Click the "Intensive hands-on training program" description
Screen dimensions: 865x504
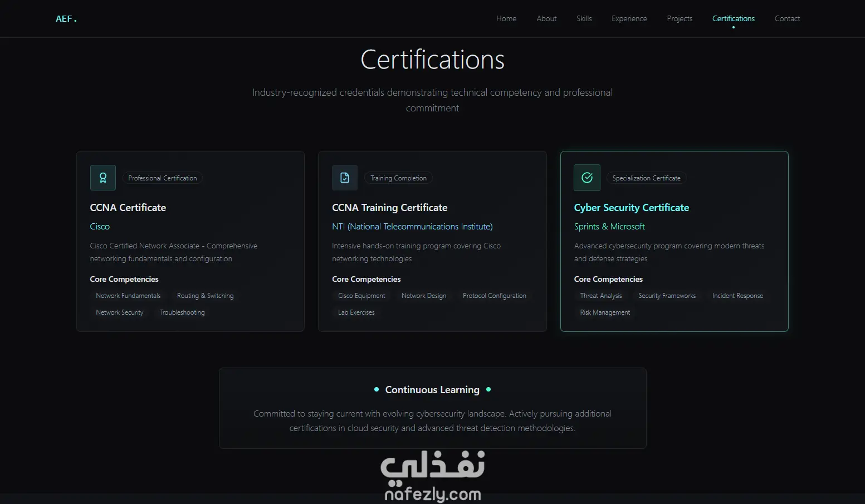(x=417, y=252)
